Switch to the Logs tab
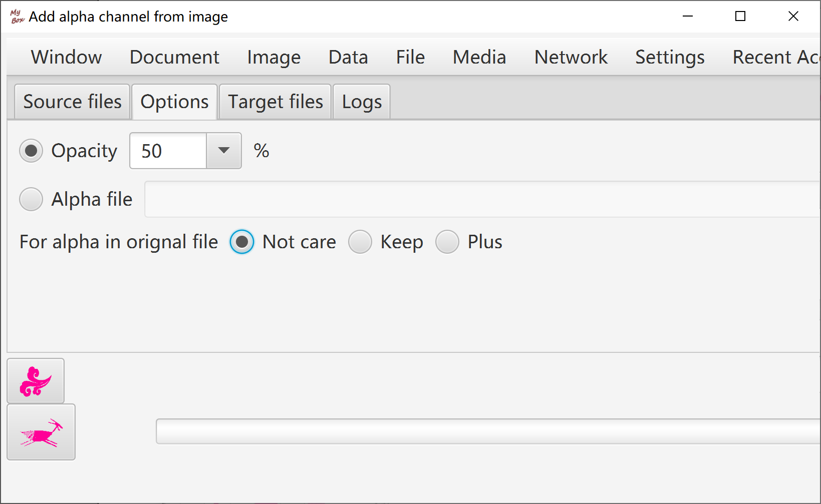821x504 pixels. 362,102
